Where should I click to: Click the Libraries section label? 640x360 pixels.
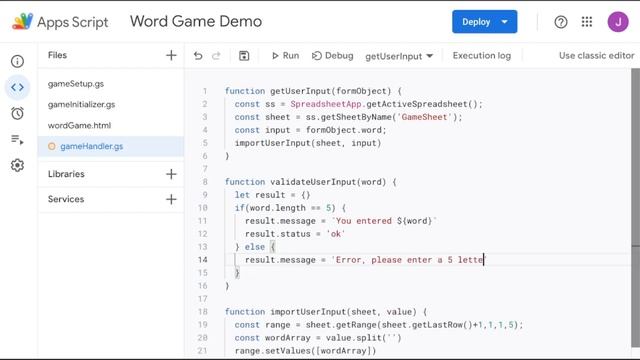tap(66, 174)
